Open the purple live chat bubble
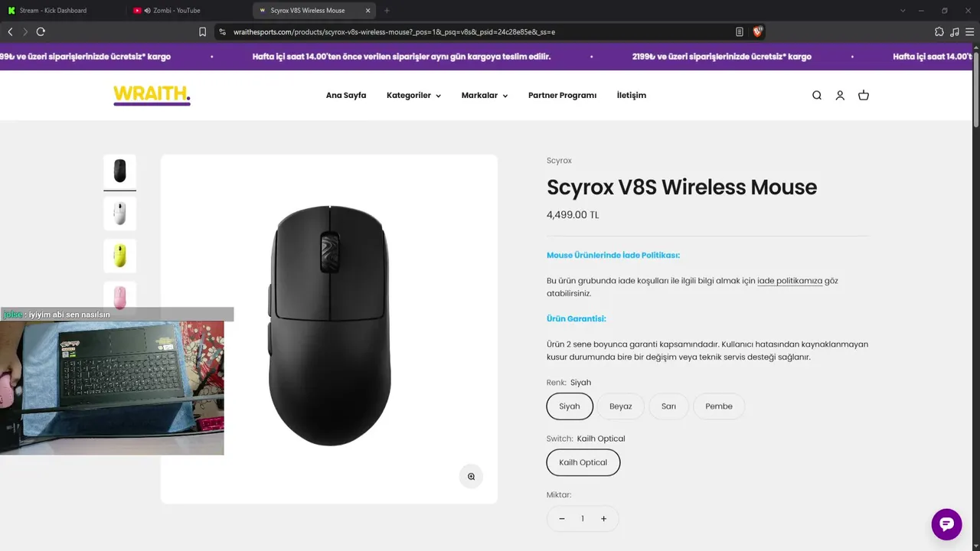980x551 pixels. click(946, 524)
